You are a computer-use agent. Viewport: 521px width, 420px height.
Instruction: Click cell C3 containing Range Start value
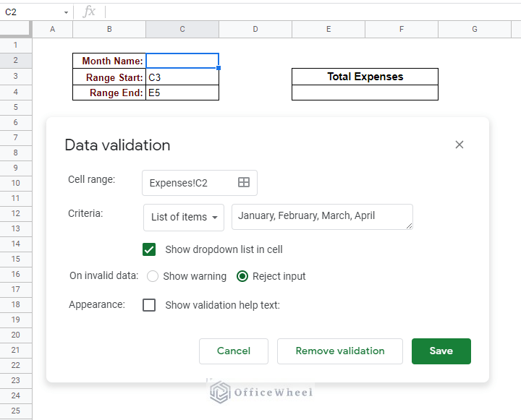[x=182, y=77]
